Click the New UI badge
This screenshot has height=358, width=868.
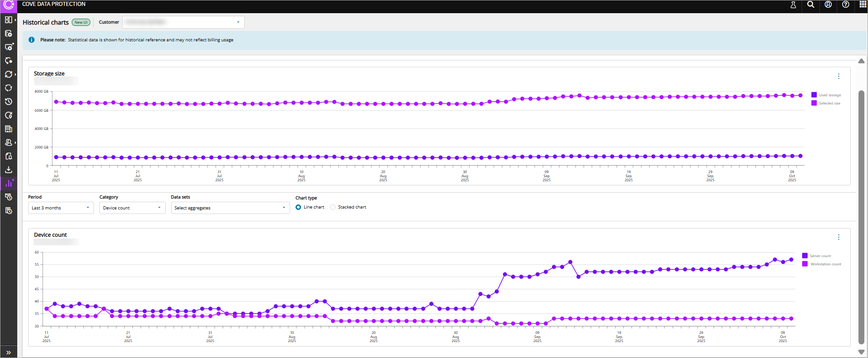point(81,22)
